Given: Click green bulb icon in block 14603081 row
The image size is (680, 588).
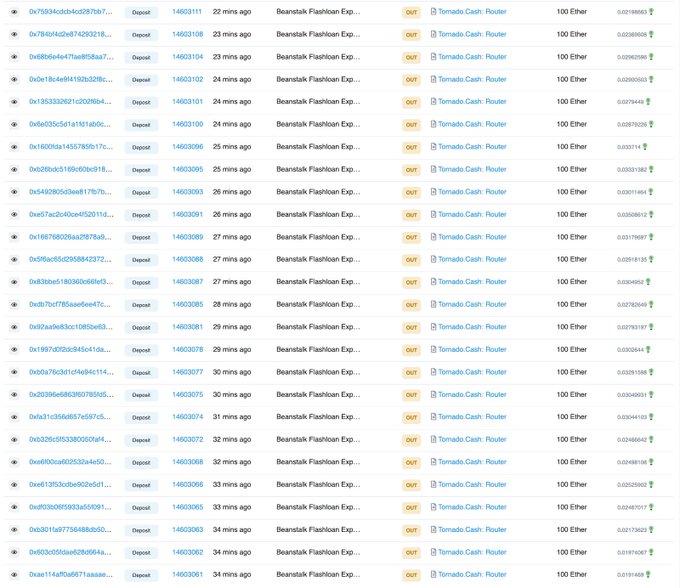Looking at the screenshot, I should click(651, 327).
